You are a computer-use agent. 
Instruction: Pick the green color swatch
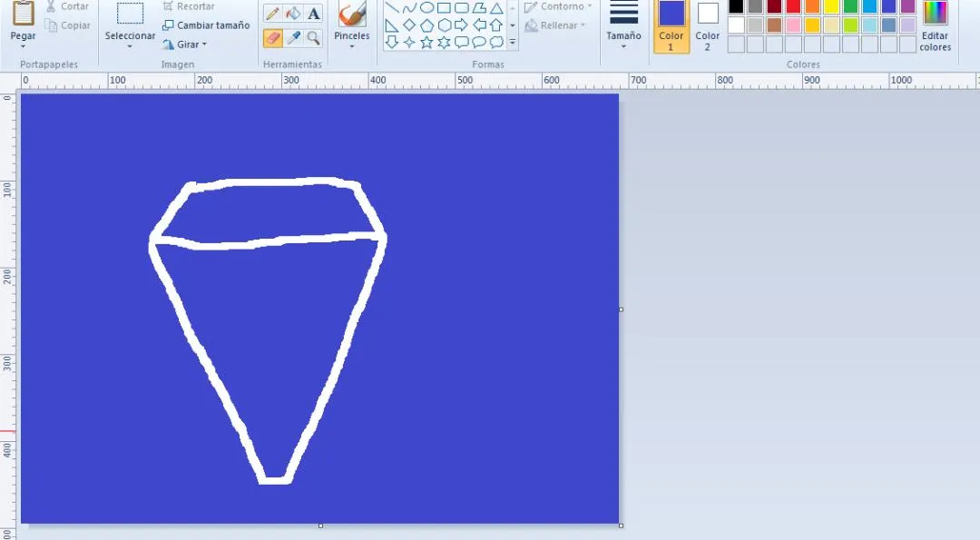click(x=850, y=7)
